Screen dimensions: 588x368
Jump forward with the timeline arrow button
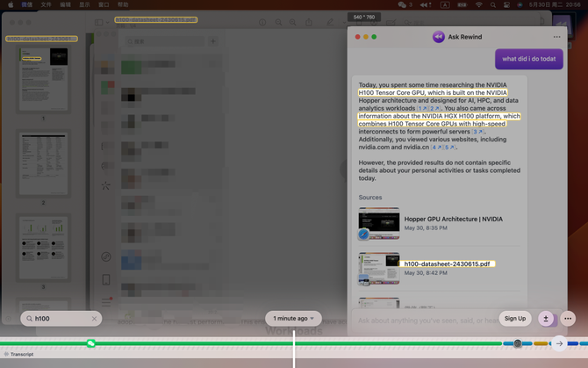click(559, 343)
